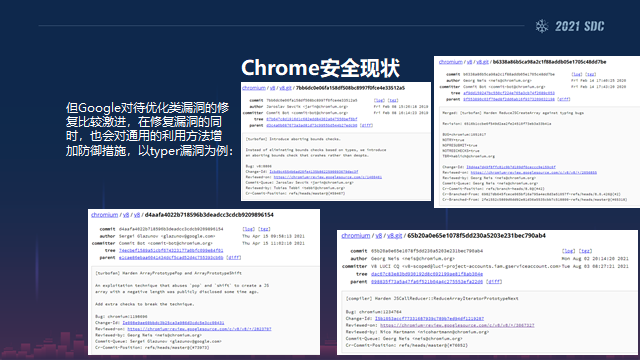Open Reviewed-on URL under 'Introduce aborting bounds checks'
Image resolution: width=640 pixels, height=360 pixels.
coord(328,177)
